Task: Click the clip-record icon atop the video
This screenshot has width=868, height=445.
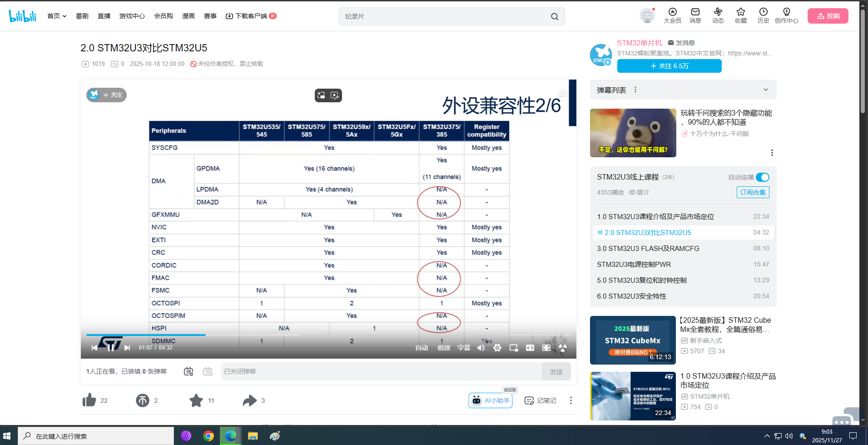Action: click(x=335, y=95)
